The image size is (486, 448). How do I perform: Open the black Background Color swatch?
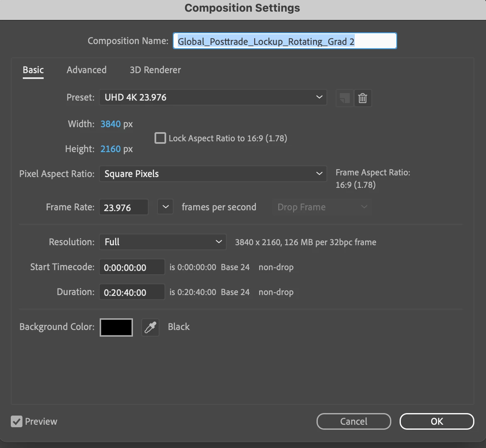(x=116, y=327)
